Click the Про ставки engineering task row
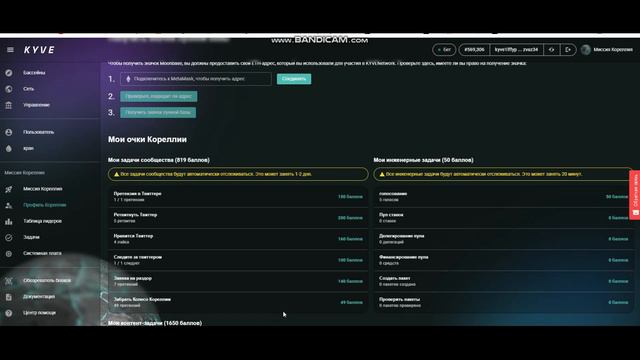This screenshot has width=640, height=360. pyautogui.click(x=504, y=218)
